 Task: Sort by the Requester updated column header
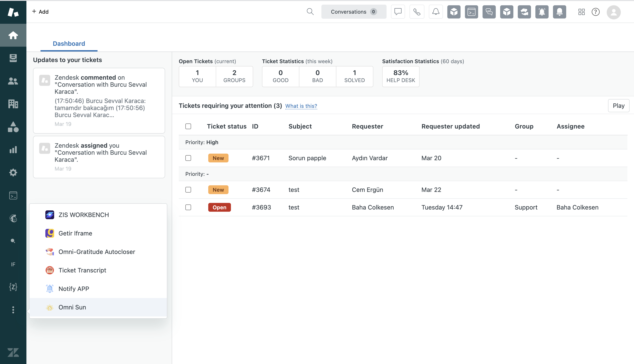click(x=450, y=126)
